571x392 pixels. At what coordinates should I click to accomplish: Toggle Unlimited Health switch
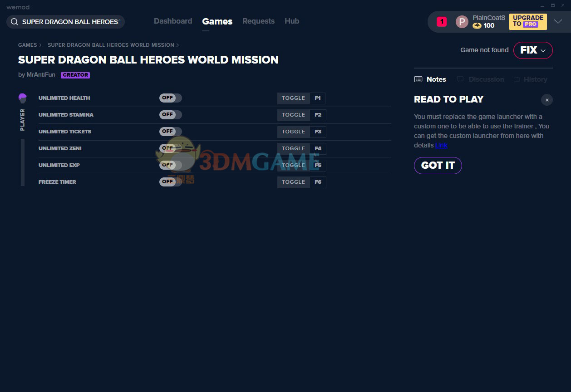point(170,98)
